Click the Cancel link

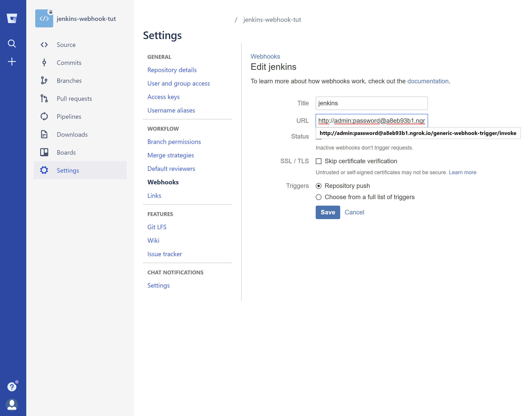[354, 212]
